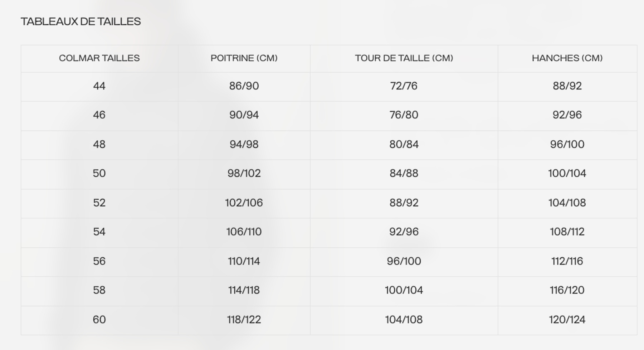Select the 94/98 chest measurement cell

pos(244,145)
